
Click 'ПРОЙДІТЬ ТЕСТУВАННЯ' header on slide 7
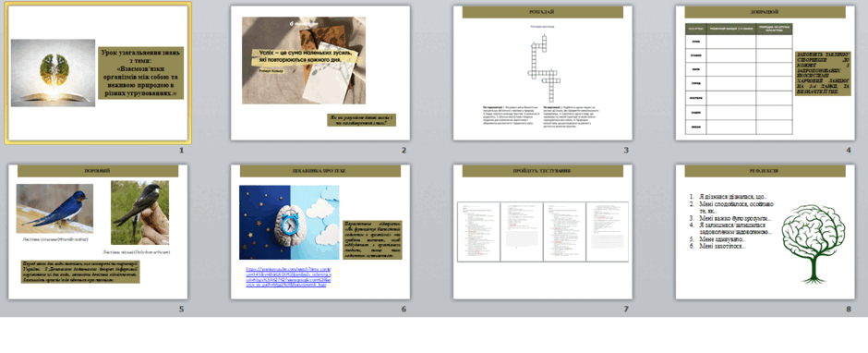[x=543, y=171]
